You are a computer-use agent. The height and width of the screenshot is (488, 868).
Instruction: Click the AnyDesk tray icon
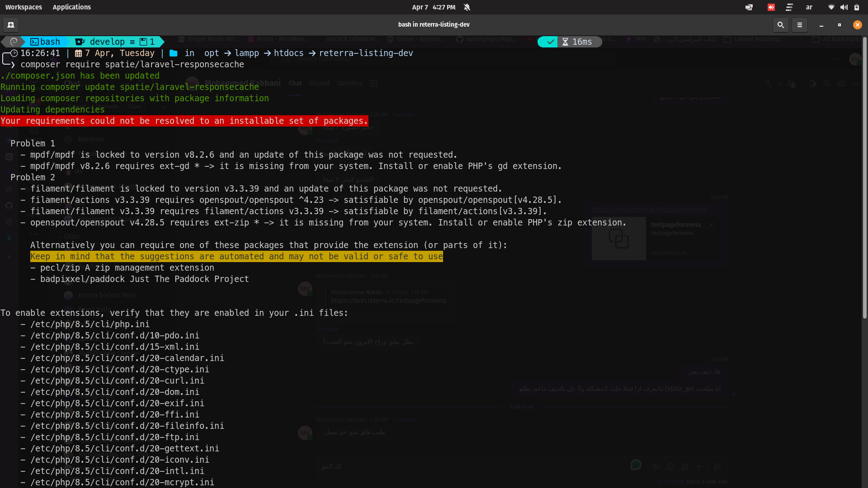point(771,7)
